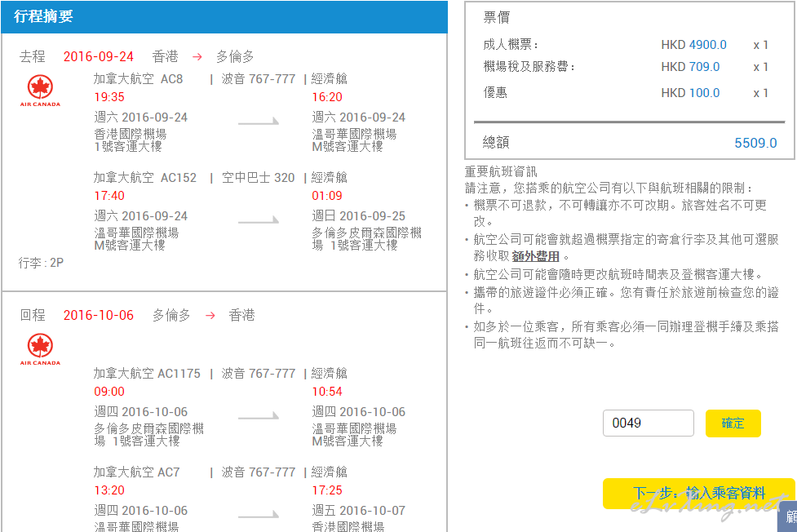Click 總額 label
Viewport: 797px width, 532px height.
(496, 143)
